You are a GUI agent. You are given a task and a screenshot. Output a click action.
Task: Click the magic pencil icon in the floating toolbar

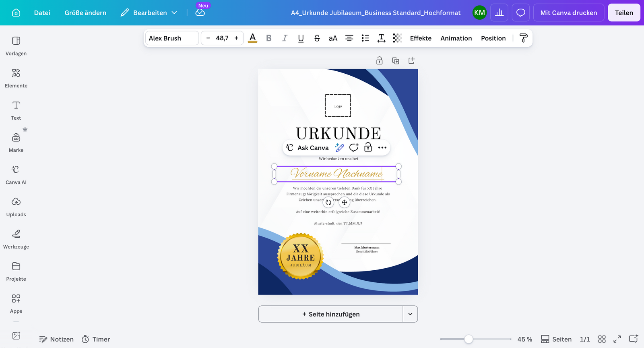tap(340, 148)
